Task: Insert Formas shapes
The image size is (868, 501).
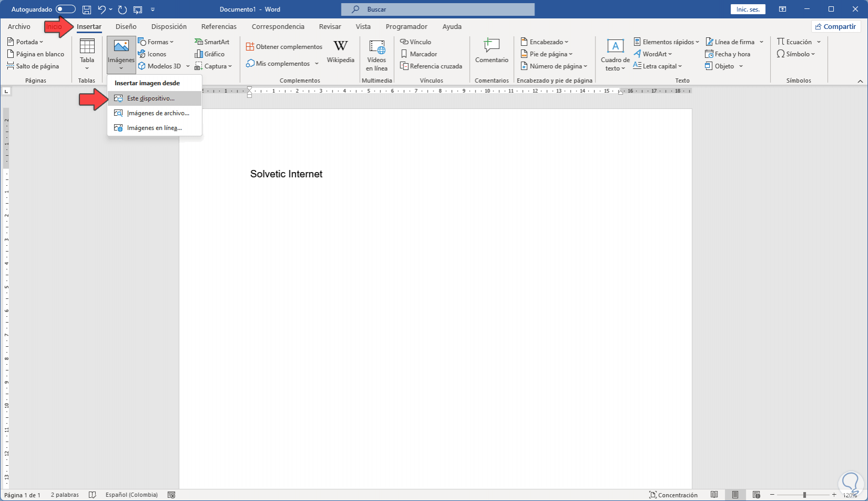Action: (x=156, y=42)
